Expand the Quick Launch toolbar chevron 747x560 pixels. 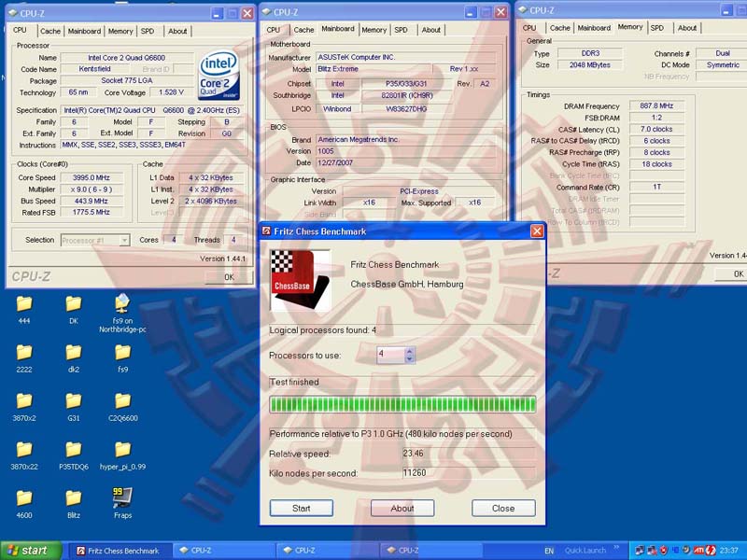[616, 548]
